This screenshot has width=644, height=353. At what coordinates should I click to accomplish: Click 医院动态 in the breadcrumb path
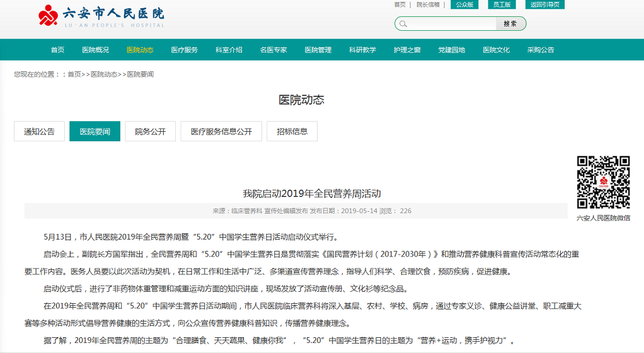point(103,74)
